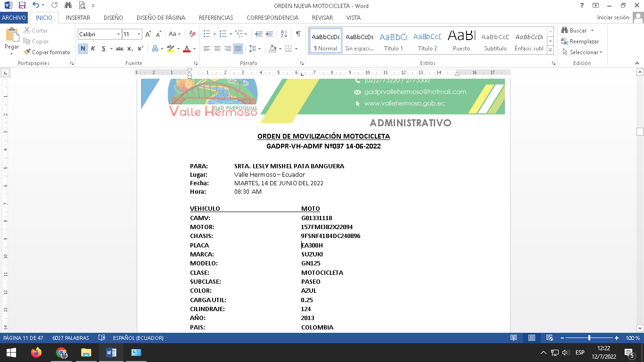The height and width of the screenshot is (362, 644).
Task: Click the Format Painter (Copiar formato) icon
Action: coord(27,52)
